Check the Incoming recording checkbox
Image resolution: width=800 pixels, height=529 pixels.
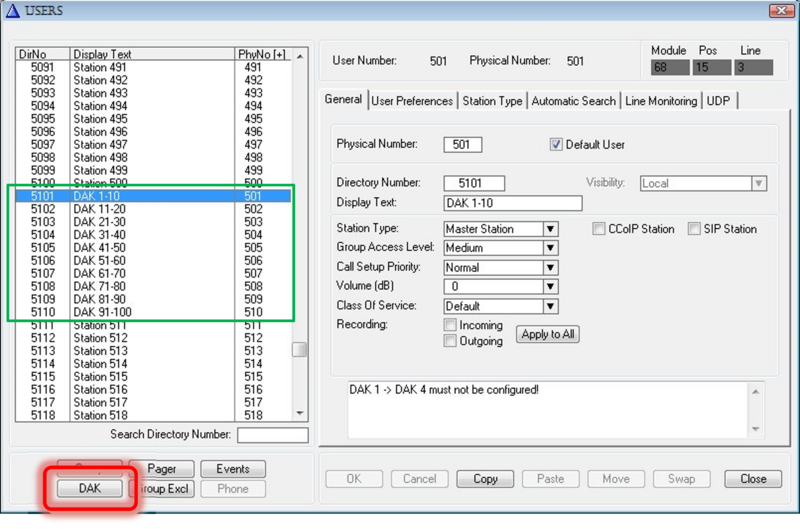point(449,325)
